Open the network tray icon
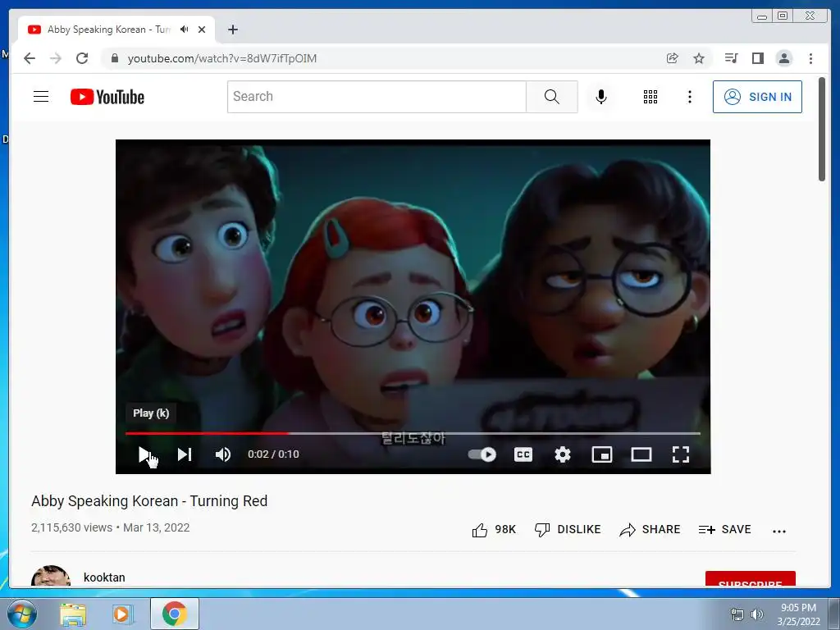840x630 pixels. click(737, 614)
